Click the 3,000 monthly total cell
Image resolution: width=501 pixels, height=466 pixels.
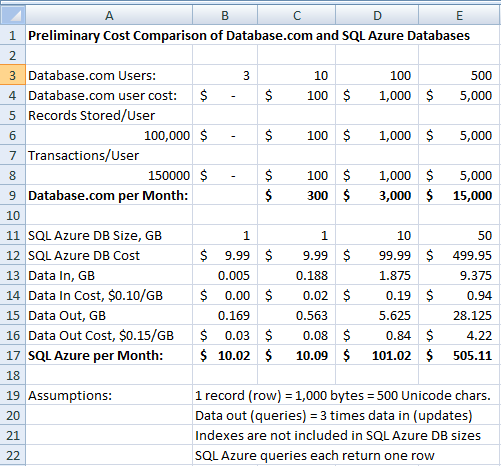click(x=377, y=195)
